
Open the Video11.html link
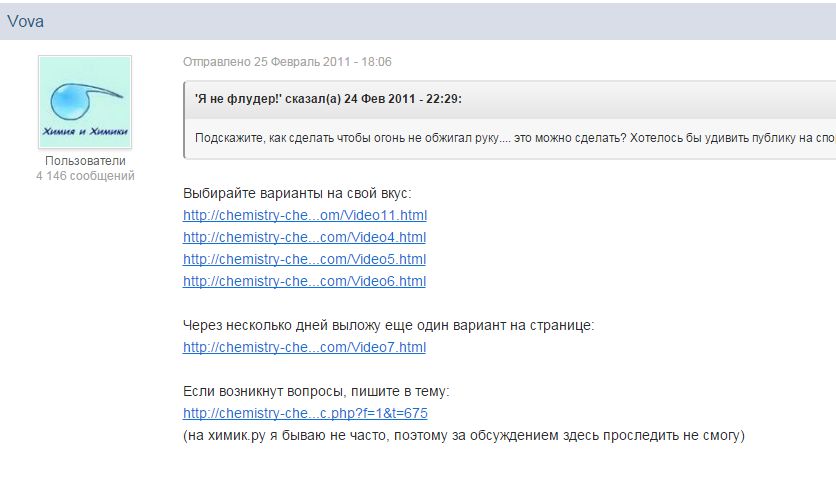coord(304,215)
